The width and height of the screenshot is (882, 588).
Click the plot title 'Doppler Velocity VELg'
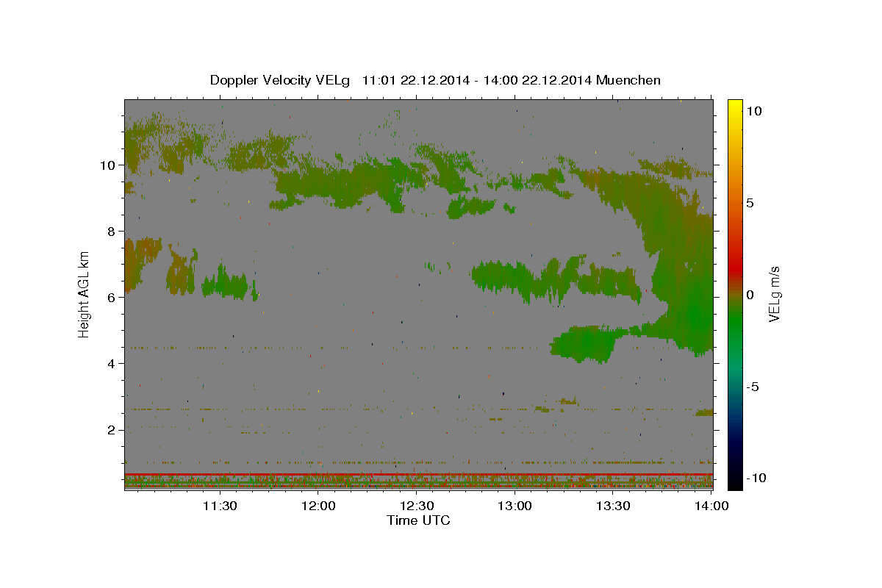coord(281,80)
